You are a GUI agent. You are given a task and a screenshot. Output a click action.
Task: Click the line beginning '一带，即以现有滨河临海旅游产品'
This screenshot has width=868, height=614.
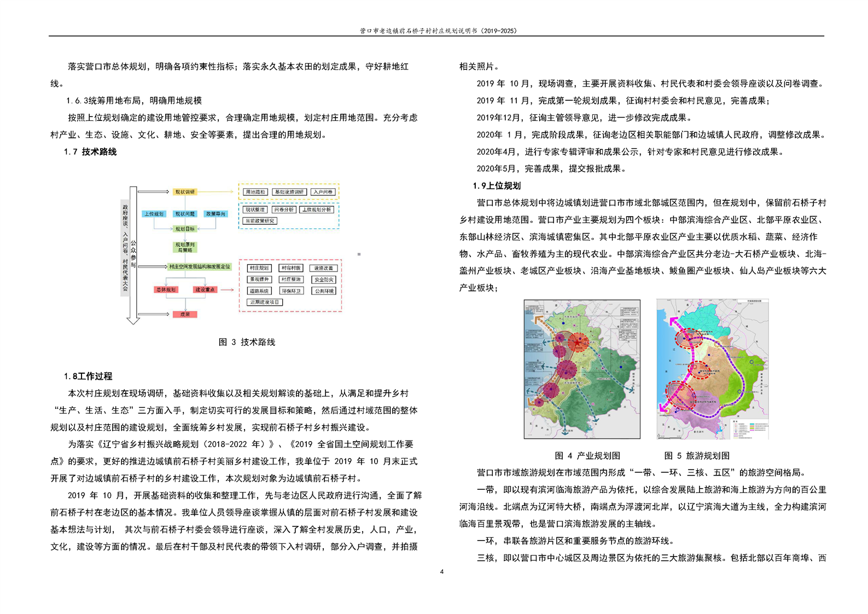tap(651, 489)
